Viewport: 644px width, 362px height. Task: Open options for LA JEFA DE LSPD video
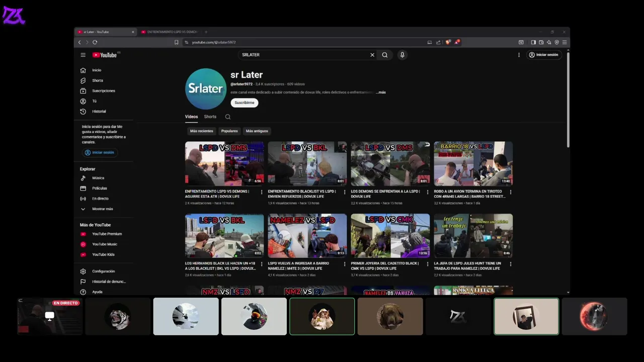click(511, 264)
